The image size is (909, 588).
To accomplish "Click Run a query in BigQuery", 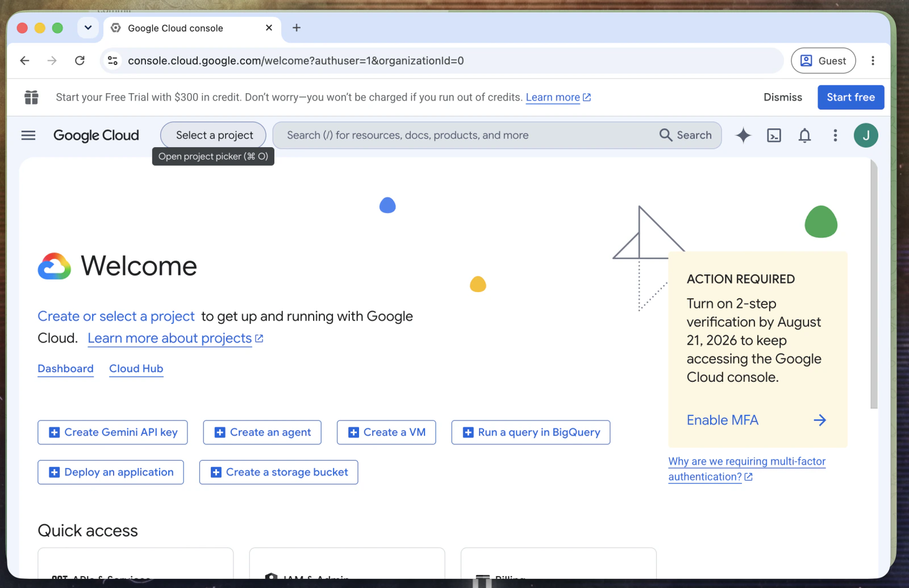I will [x=531, y=432].
